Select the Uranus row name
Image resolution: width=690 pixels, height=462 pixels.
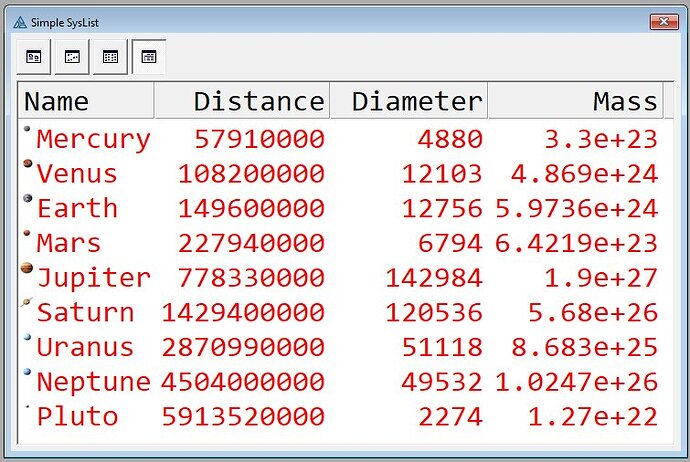click(85, 347)
